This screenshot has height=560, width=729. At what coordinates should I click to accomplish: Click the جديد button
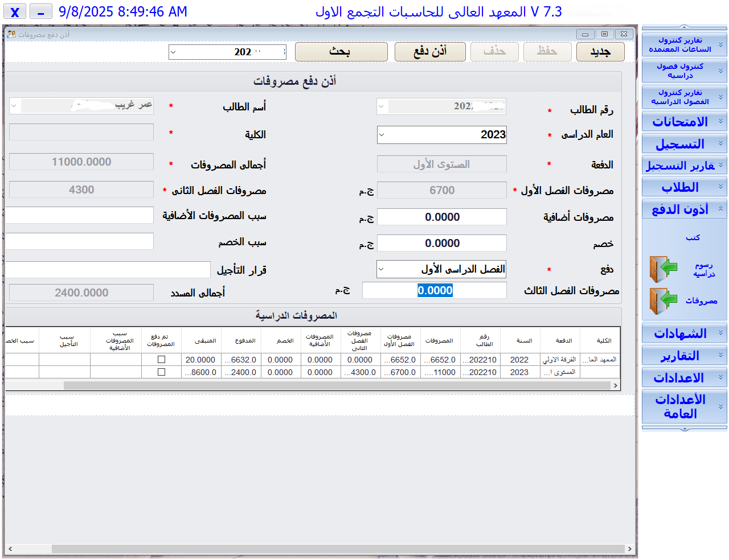(x=600, y=51)
